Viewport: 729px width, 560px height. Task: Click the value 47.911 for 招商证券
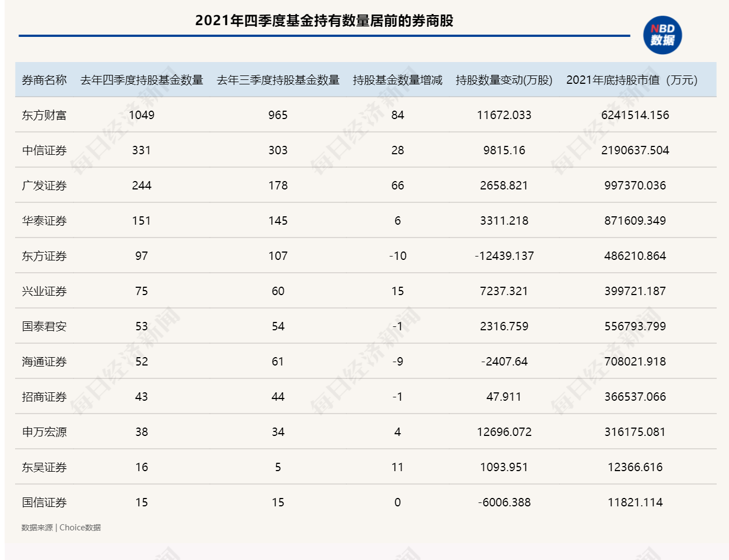(x=504, y=397)
